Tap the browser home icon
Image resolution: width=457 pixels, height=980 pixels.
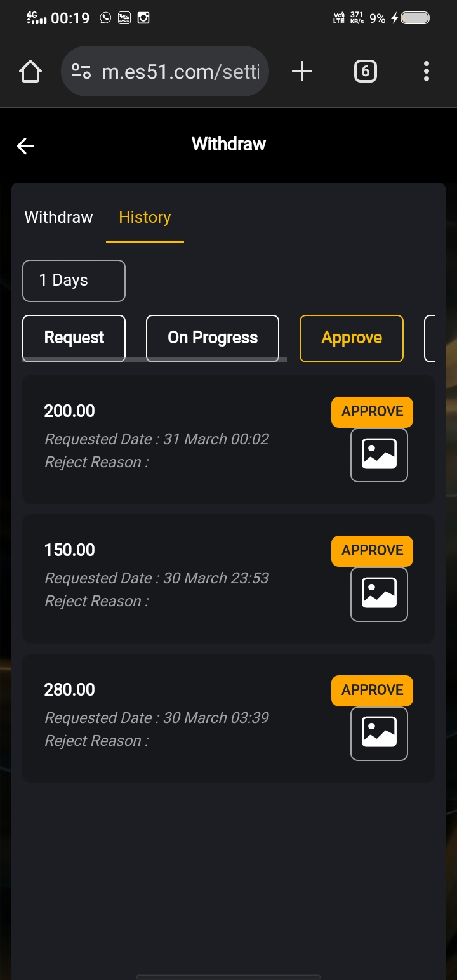[30, 72]
